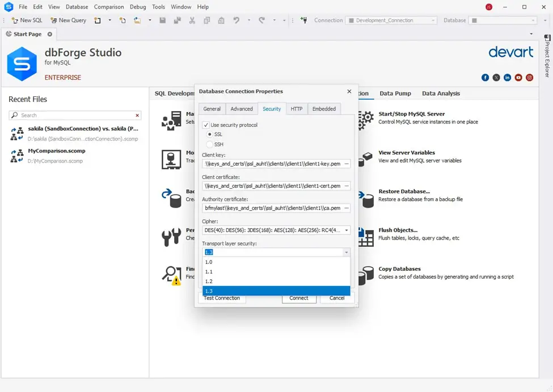Choose TLS version 1.3 from list
The image size is (553, 392).
pyautogui.click(x=277, y=291)
